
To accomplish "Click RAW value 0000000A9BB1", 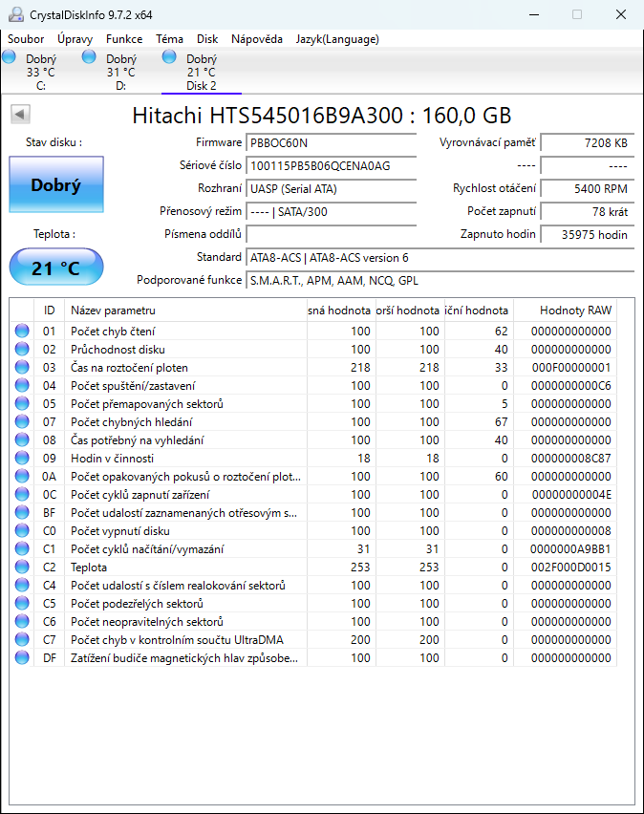I will tap(570, 549).
